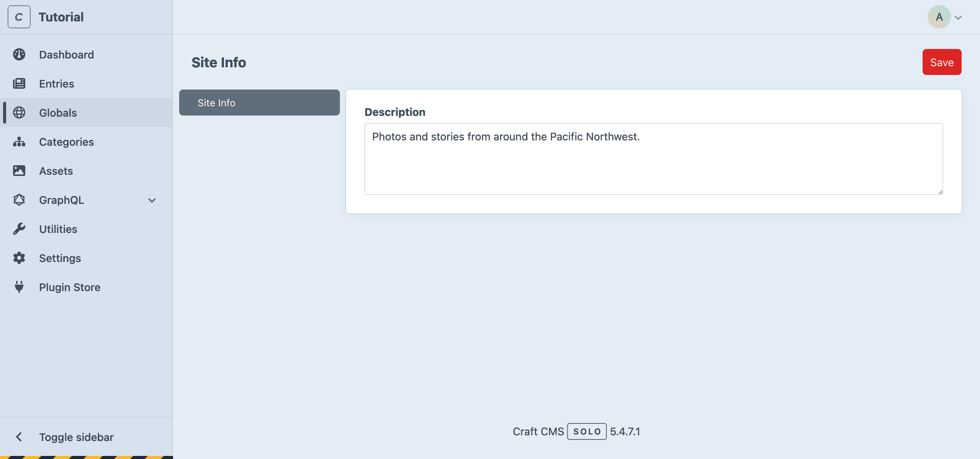
Task: Select Entries in the navigation menu
Action: (57, 83)
